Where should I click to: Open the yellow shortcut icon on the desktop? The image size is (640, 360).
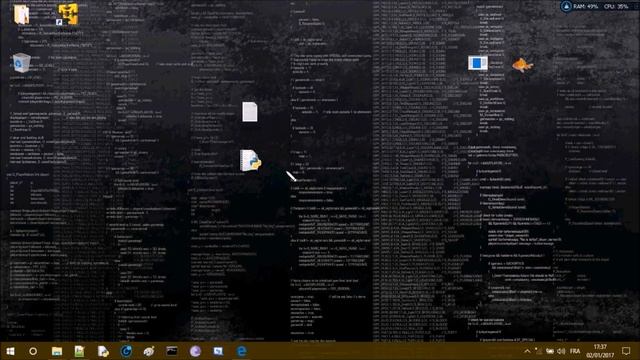click(x=67, y=15)
